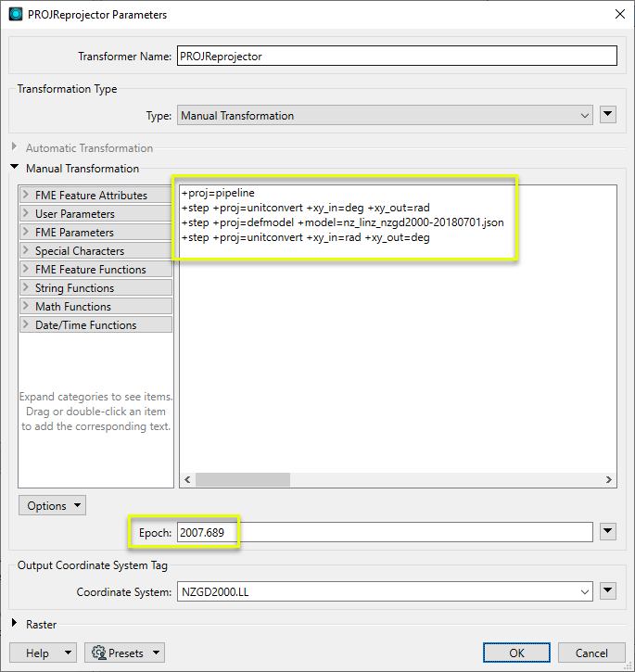635x672 pixels.
Task: Close the PROJReprojector Parameters dialog
Action: [619, 13]
